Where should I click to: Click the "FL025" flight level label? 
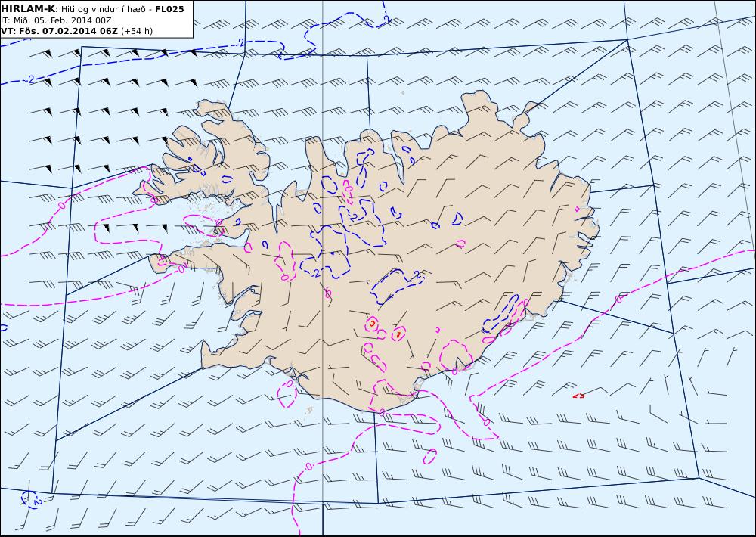click(x=169, y=9)
